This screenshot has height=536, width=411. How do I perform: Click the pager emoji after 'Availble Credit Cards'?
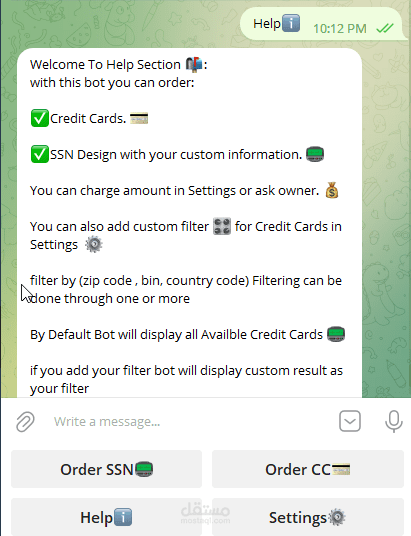click(x=336, y=334)
